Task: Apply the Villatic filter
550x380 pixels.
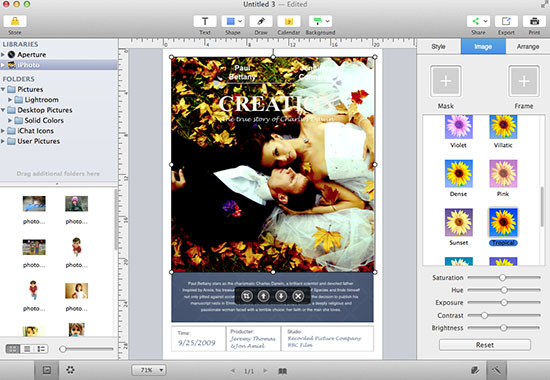Action: tap(503, 127)
